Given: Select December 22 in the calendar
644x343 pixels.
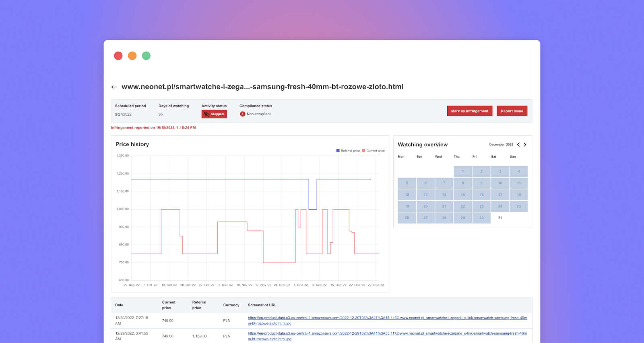Looking at the screenshot, I should click(x=463, y=206).
